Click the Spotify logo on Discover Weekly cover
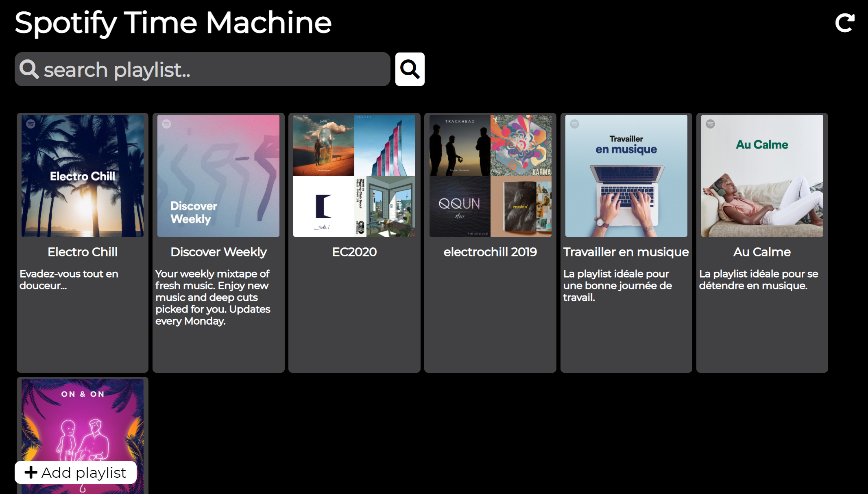 pos(167,124)
